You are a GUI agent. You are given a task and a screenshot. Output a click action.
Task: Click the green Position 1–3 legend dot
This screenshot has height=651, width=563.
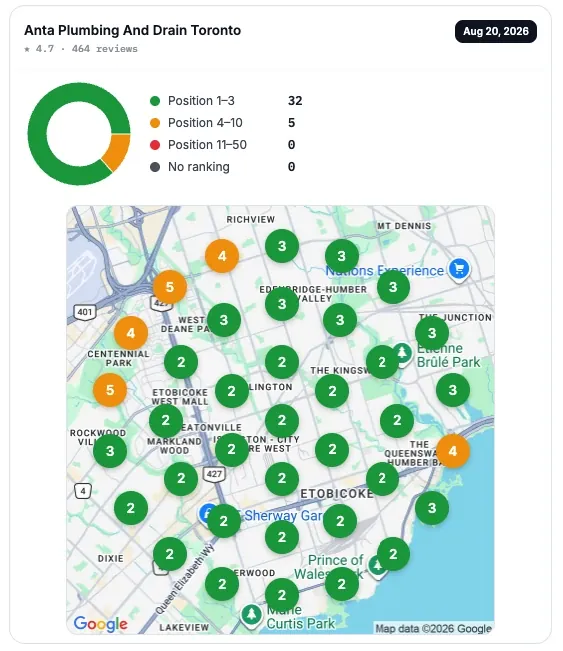coord(155,101)
